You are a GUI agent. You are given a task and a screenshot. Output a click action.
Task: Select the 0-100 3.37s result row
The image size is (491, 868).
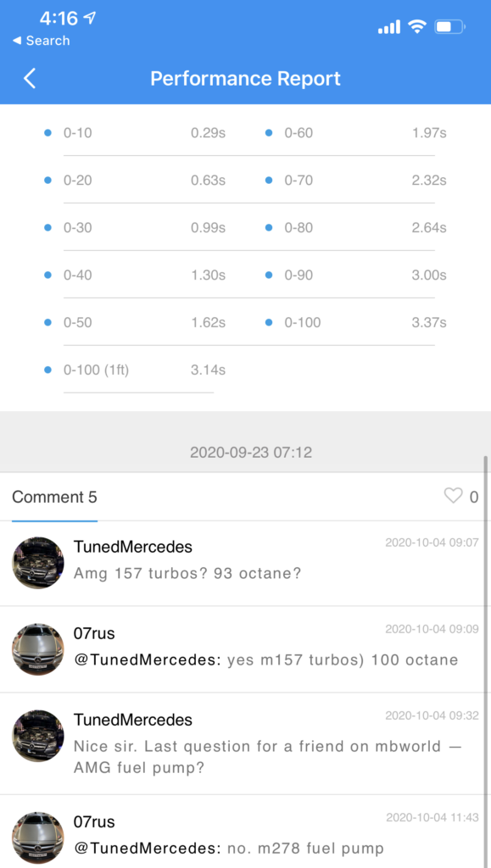[357, 322]
